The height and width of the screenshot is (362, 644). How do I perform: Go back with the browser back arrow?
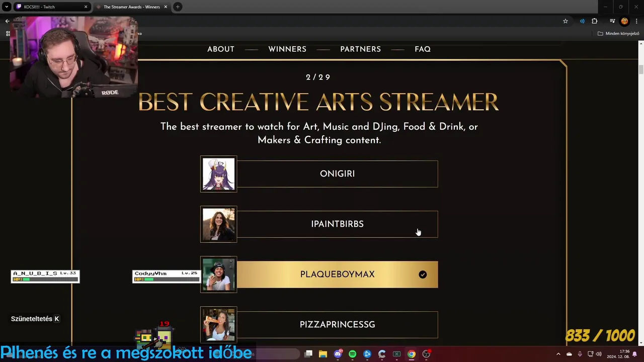pos(7,21)
